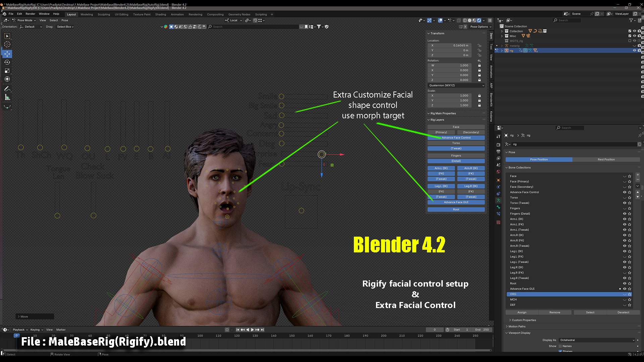Click the timeline End frame field
Viewport: 644px width, 362px height.
482,330
